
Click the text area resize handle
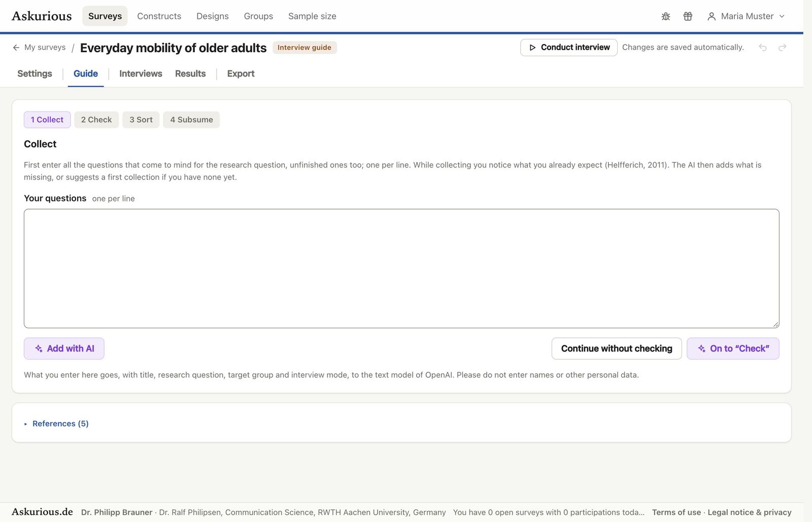coord(776,325)
